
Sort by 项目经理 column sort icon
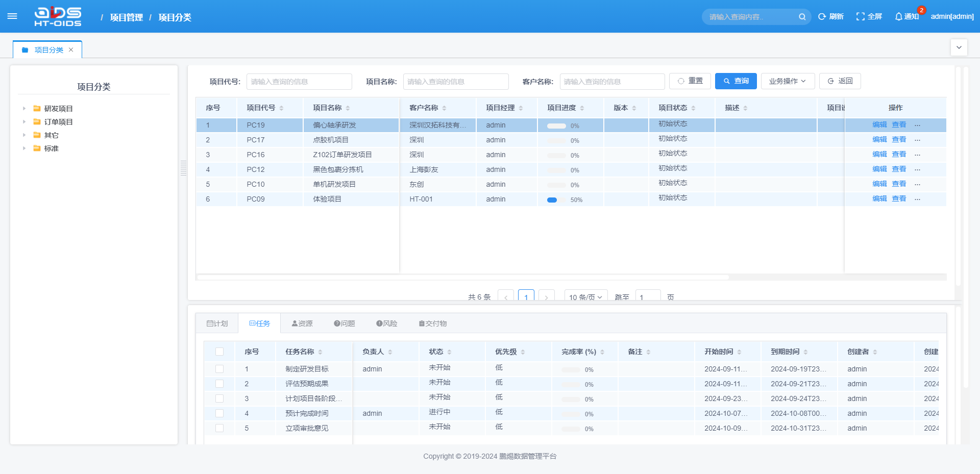pyautogui.click(x=521, y=108)
